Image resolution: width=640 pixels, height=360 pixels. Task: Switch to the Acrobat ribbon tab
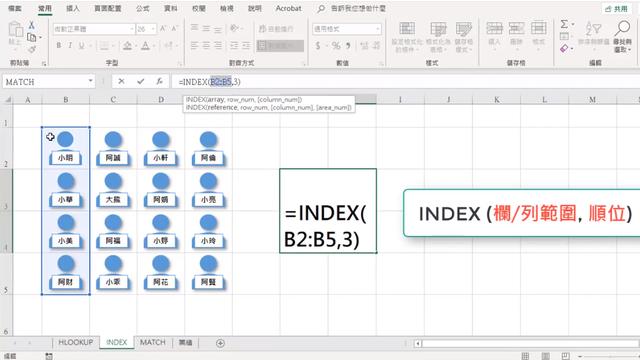click(288, 8)
